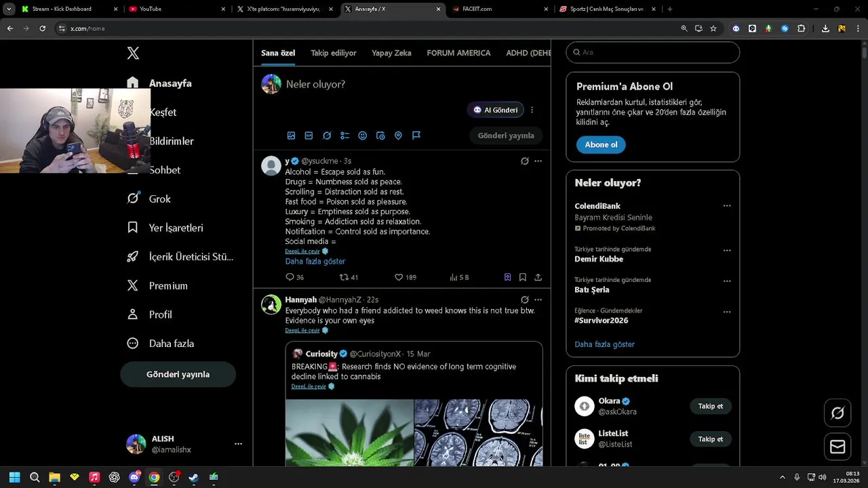Click the sidebar Gönderi yayınla button
This screenshot has width=868, height=488.
coord(178,374)
